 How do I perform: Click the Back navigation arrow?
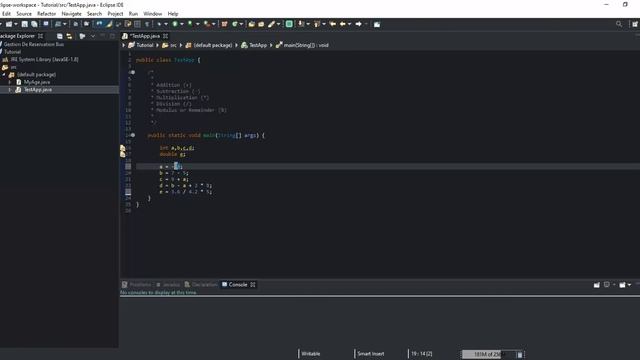coord(343,24)
